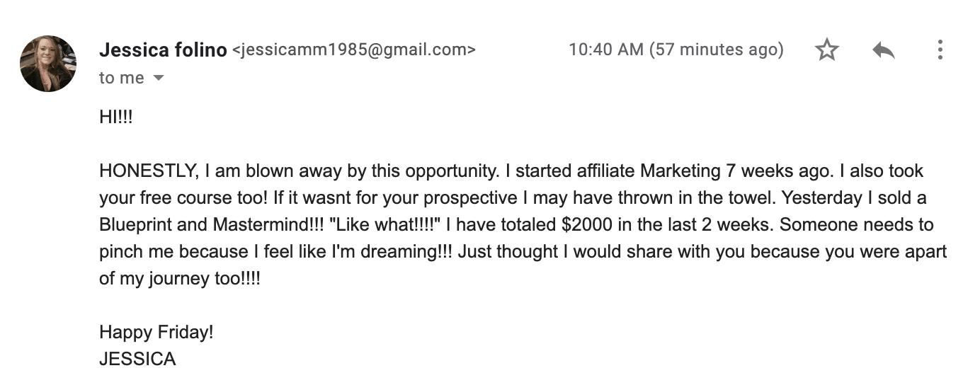The image size is (980, 385).
Task: Click the sender name Jessica folino
Action: (x=163, y=50)
